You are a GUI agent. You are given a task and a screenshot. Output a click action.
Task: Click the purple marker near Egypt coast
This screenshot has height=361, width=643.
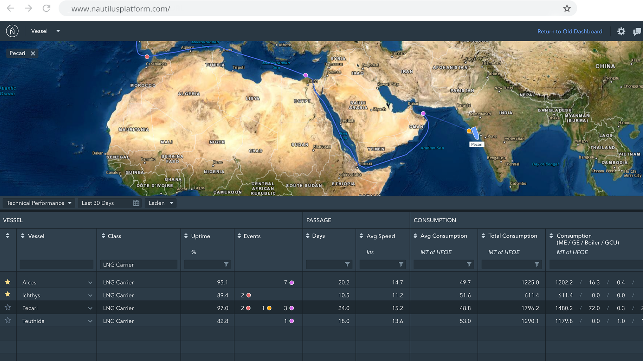(x=305, y=75)
